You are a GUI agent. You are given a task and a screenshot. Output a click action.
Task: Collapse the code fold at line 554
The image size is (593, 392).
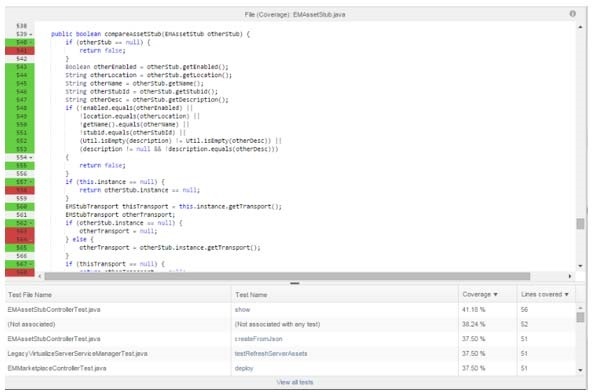pyautogui.click(x=31, y=157)
